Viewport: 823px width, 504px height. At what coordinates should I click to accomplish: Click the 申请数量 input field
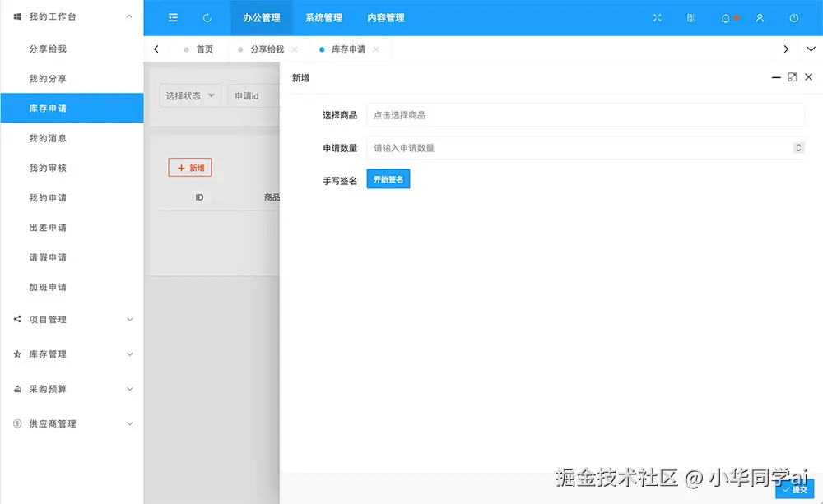585,148
